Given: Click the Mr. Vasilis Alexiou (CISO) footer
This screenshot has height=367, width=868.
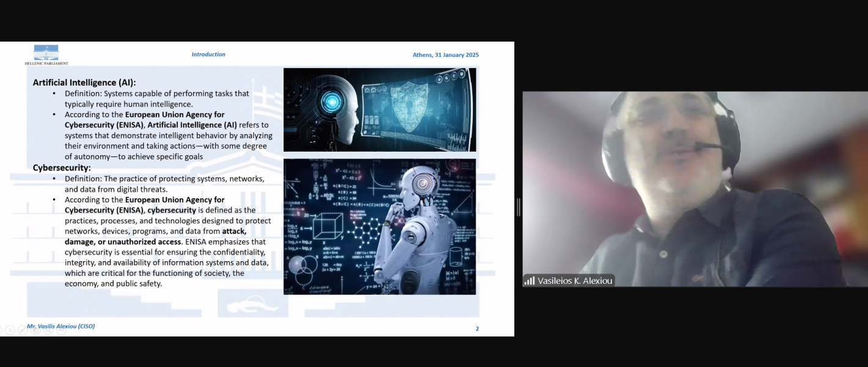Looking at the screenshot, I should coord(61,326).
